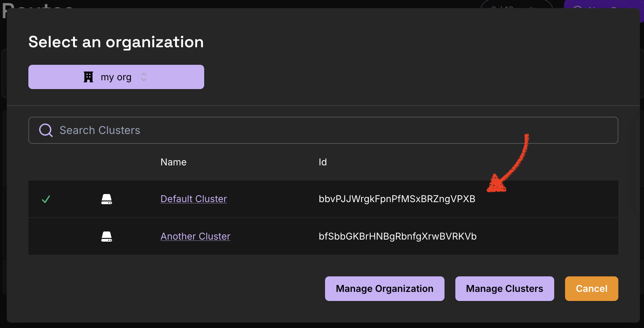The width and height of the screenshot is (644, 328).
Task: Click the building icon in org selector
Action: 88,77
